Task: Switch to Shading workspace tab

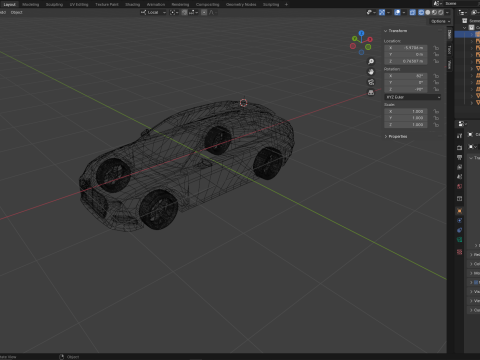Action: coord(133,4)
